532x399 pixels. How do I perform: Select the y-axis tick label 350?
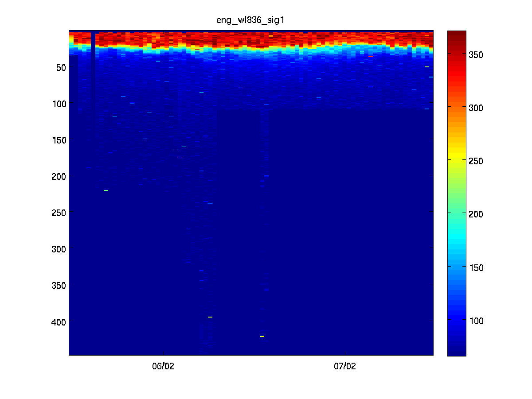tap(59, 285)
